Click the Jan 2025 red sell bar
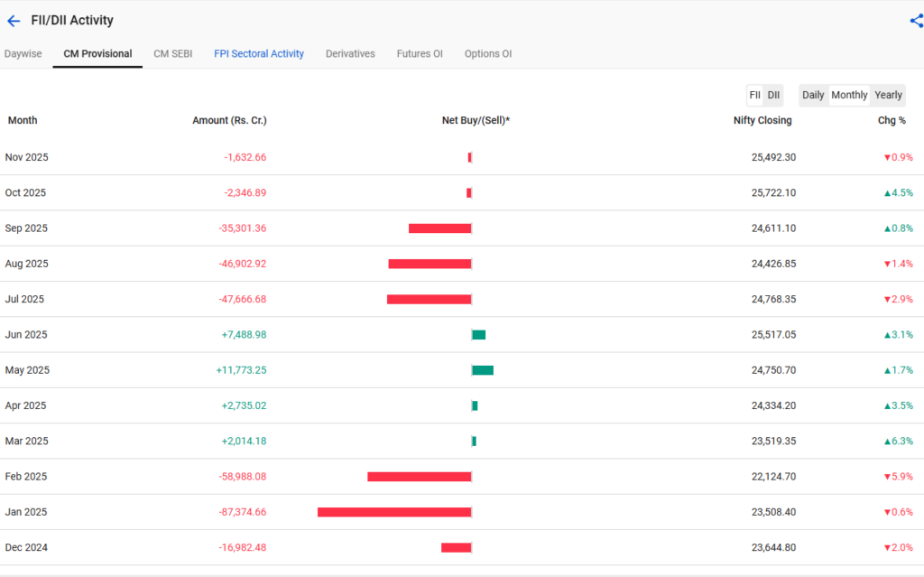The width and height of the screenshot is (924, 577). 394,512
